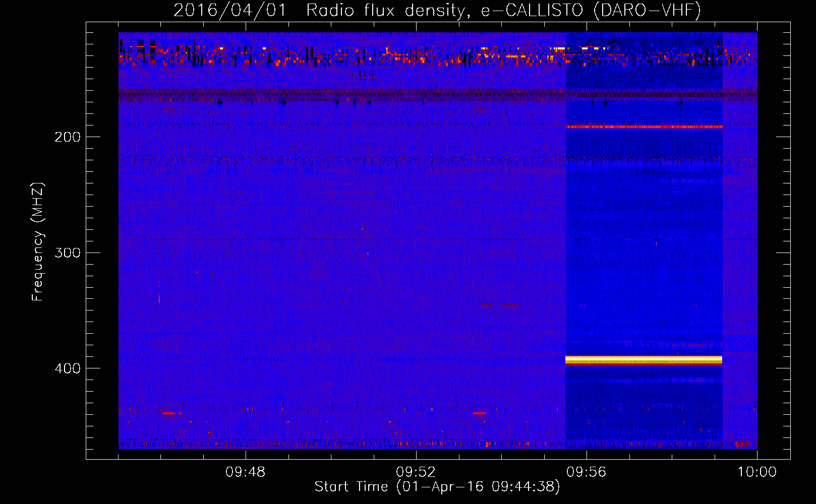Screen dimensions: 816x504
Task: Click the '10:00' time axis label
Action: coord(757,472)
